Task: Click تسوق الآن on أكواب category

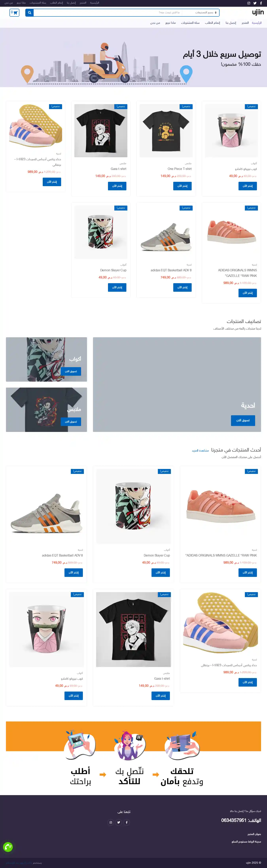Action: tap(71, 371)
